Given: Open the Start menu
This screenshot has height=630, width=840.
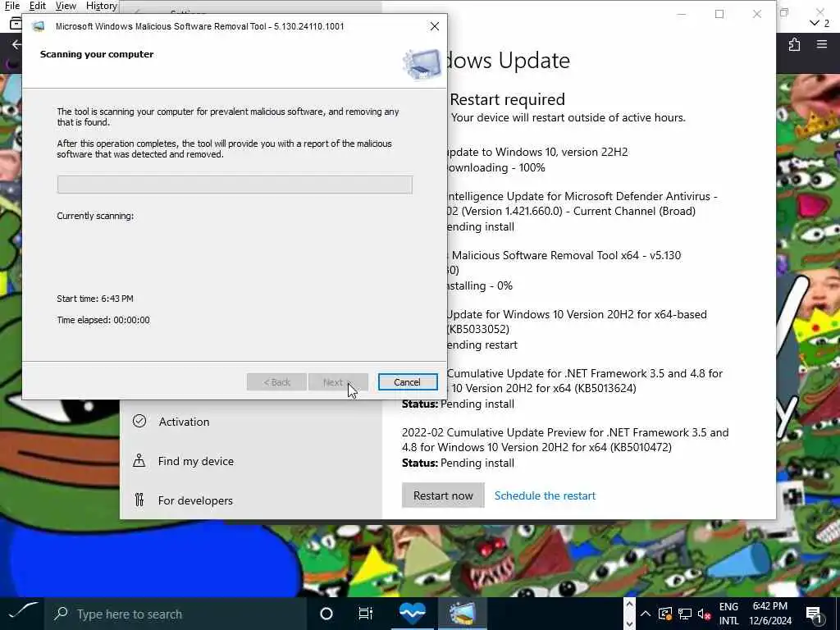Looking at the screenshot, I should coord(22,614).
